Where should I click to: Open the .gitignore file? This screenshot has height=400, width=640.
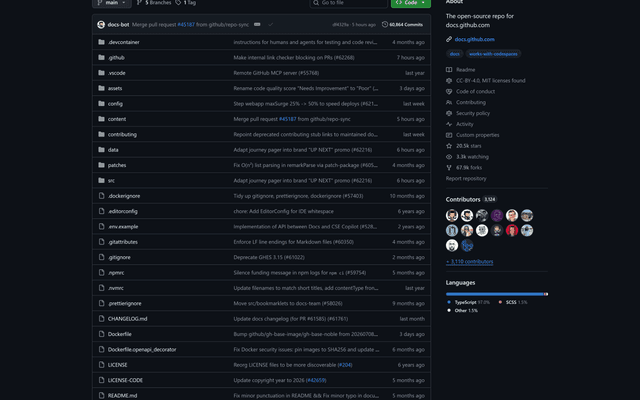pos(119,257)
